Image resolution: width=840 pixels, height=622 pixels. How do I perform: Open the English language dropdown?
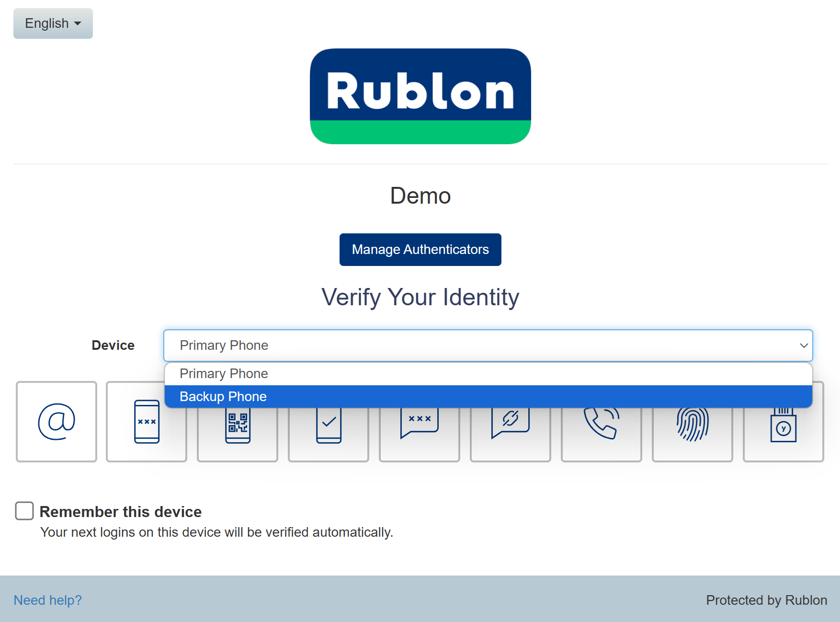pyautogui.click(x=53, y=23)
